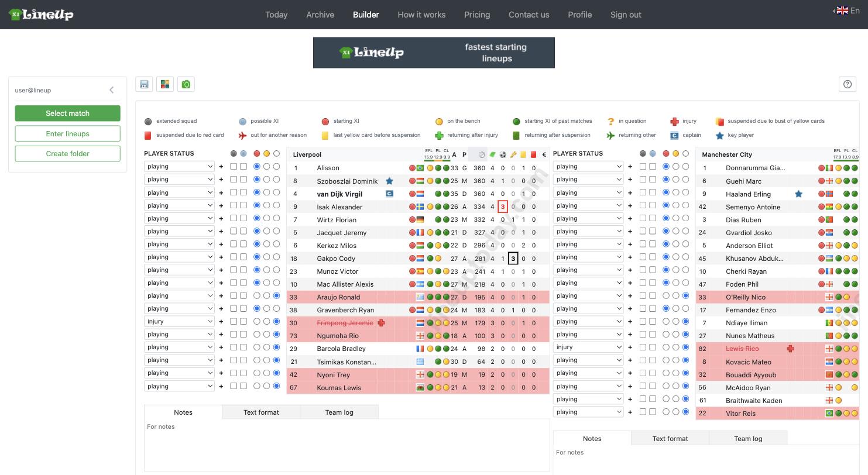Click the floppy disk save icon

click(144, 84)
